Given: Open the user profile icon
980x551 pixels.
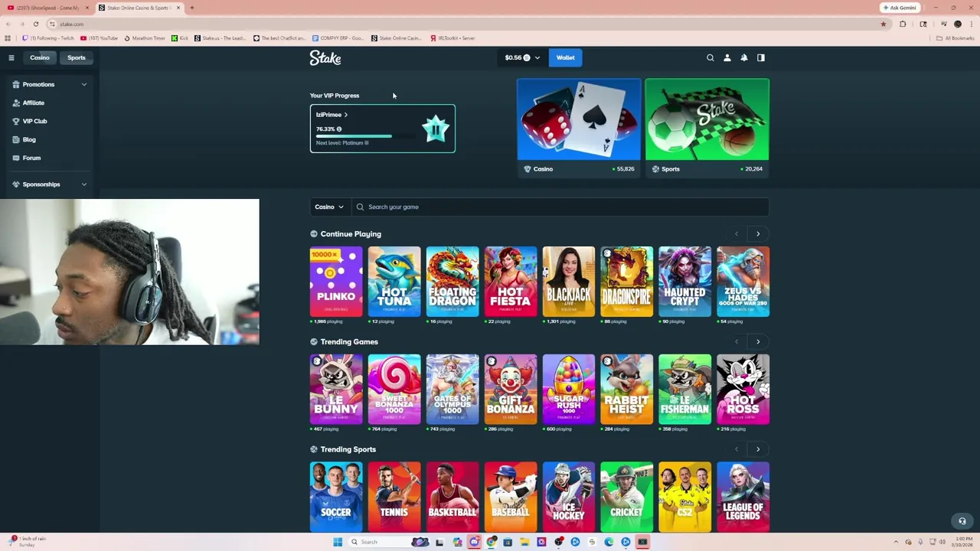Looking at the screenshot, I should tap(727, 57).
